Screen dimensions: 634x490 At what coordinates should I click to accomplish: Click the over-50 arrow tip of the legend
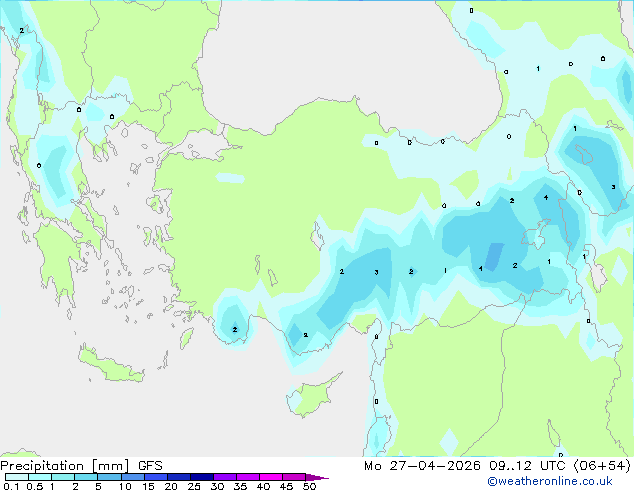pyautogui.click(x=317, y=477)
